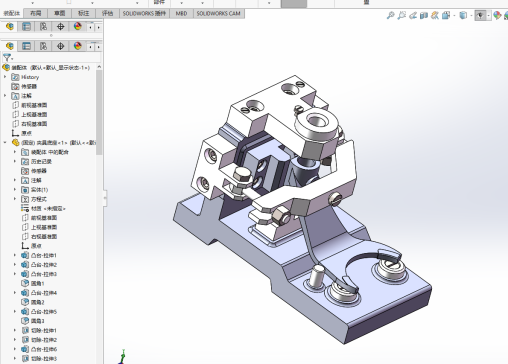Screen dimensions: 508x364
Task: Select the History folder row
Action: point(25,77)
